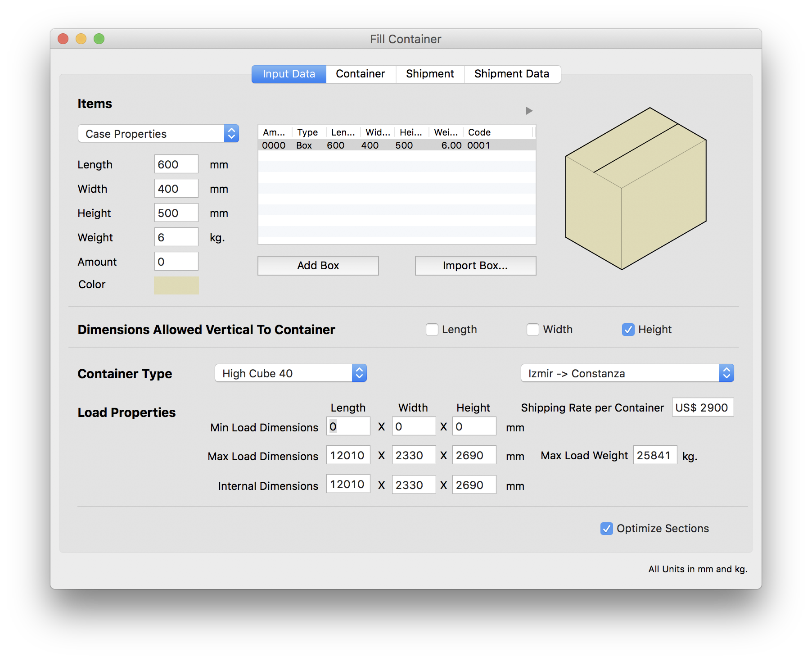Toggle the Length vertical checkbox
Screen dimensions: 812x661
click(x=432, y=330)
